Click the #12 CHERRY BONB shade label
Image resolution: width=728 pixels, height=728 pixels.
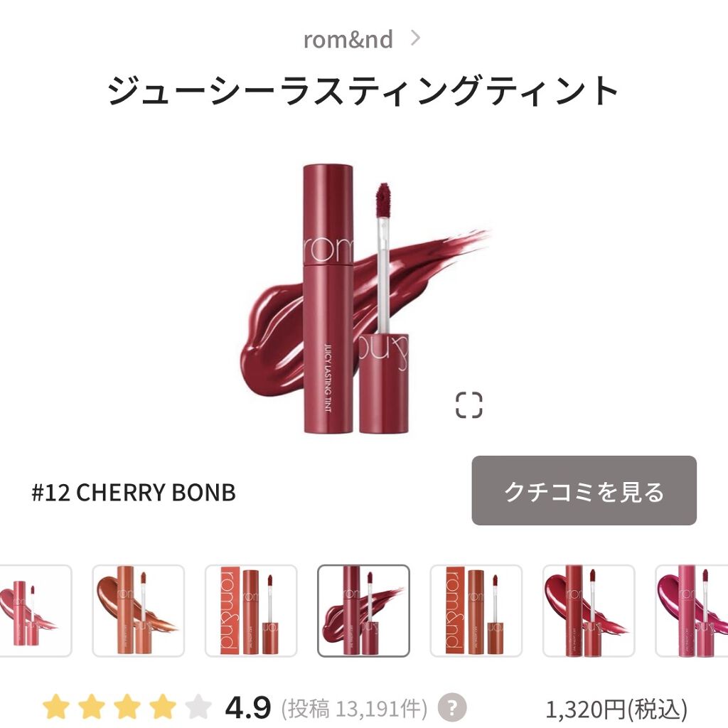pyautogui.click(x=134, y=492)
